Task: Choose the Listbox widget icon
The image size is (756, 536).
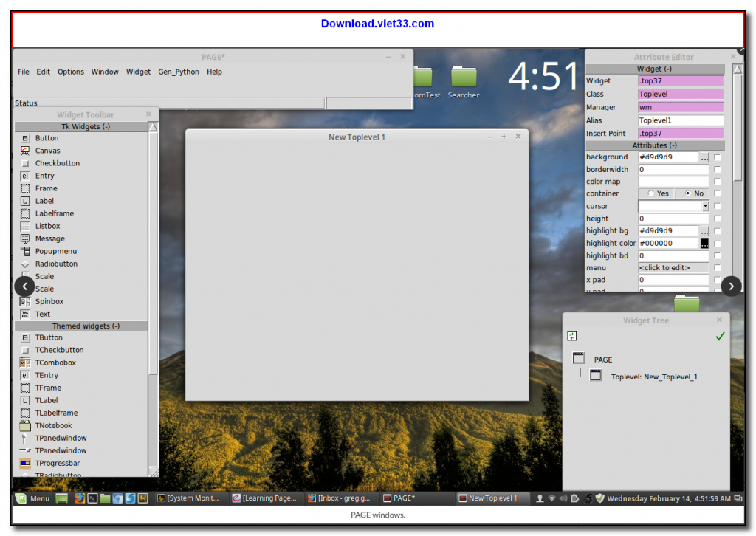Action: click(x=25, y=226)
